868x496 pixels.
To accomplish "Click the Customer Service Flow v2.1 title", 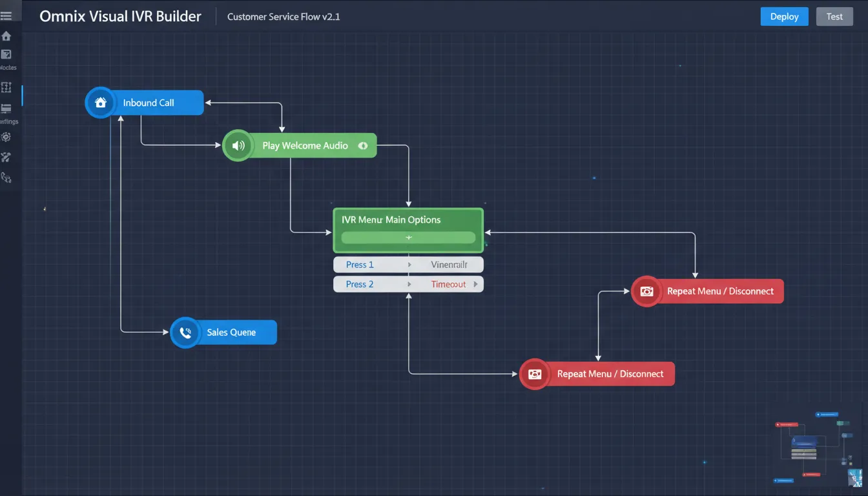I will click(x=284, y=17).
